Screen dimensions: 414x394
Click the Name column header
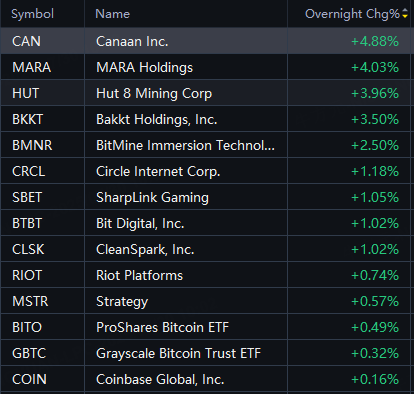click(112, 14)
